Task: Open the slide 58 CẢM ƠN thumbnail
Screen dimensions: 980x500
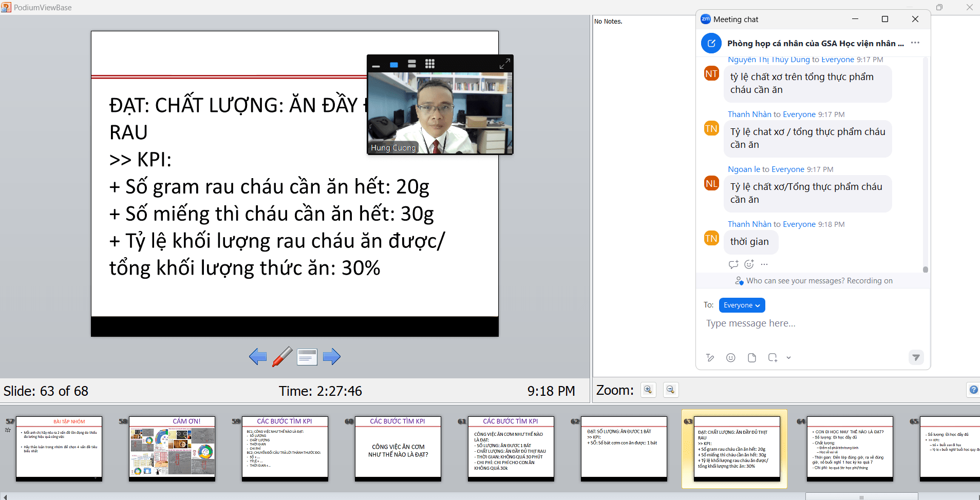Action: click(172, 449)
